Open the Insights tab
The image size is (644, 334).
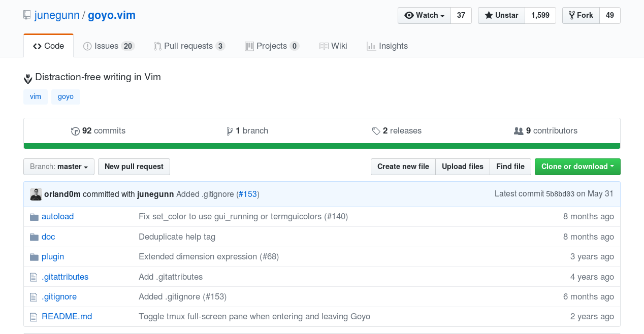(387, 46)
